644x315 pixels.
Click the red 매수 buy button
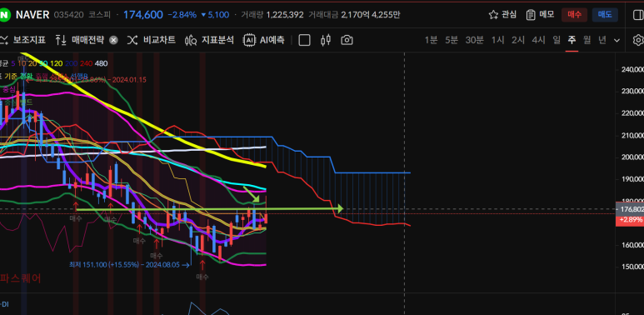click(x=575, y=15)
